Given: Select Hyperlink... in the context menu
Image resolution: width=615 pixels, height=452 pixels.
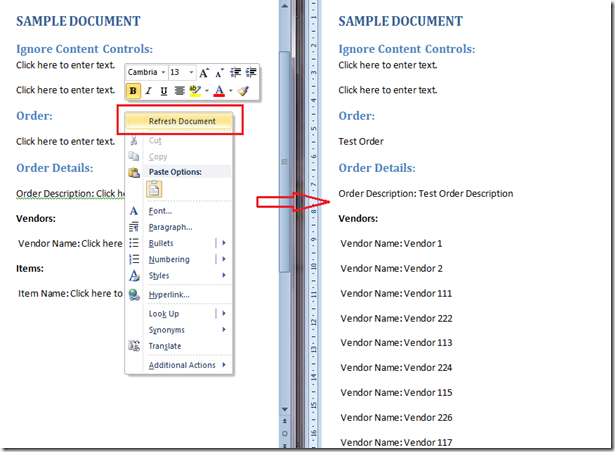Looking at the screenshot, I should click(169, 295).
